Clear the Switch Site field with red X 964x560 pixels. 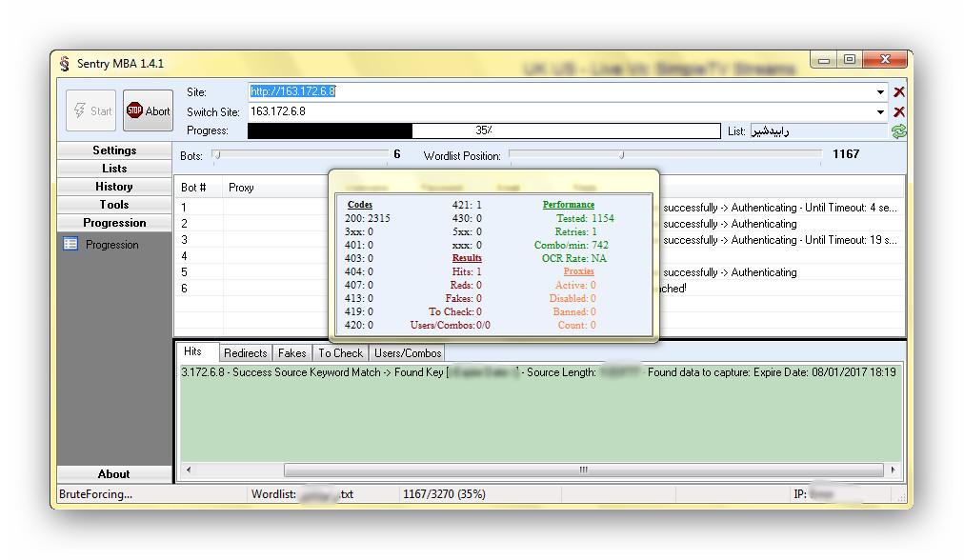tap(899, 111)
